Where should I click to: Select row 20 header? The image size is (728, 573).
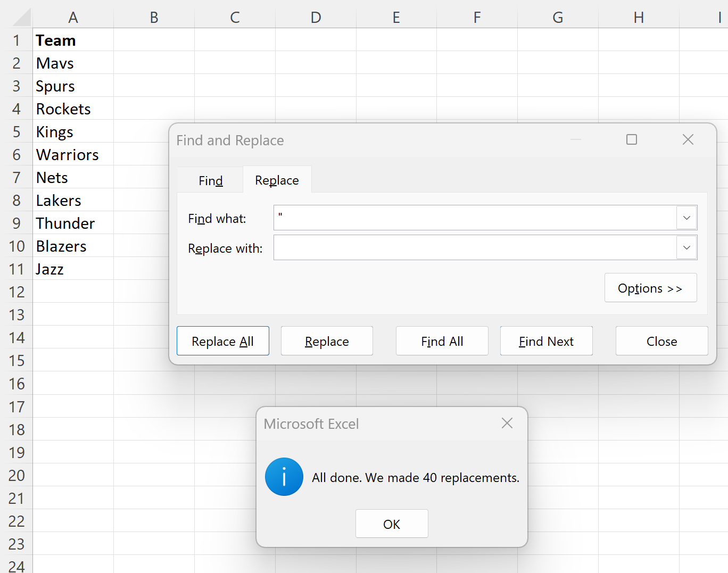coord(16,475)
